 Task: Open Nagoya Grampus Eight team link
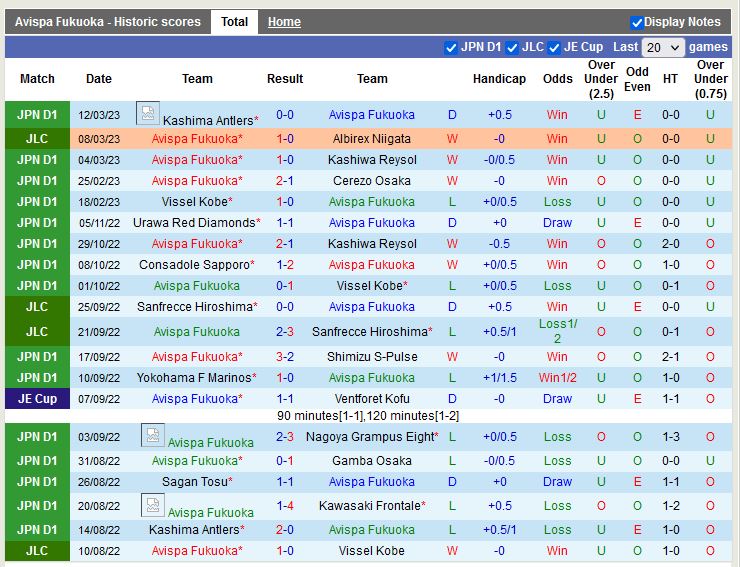[370, 437]
